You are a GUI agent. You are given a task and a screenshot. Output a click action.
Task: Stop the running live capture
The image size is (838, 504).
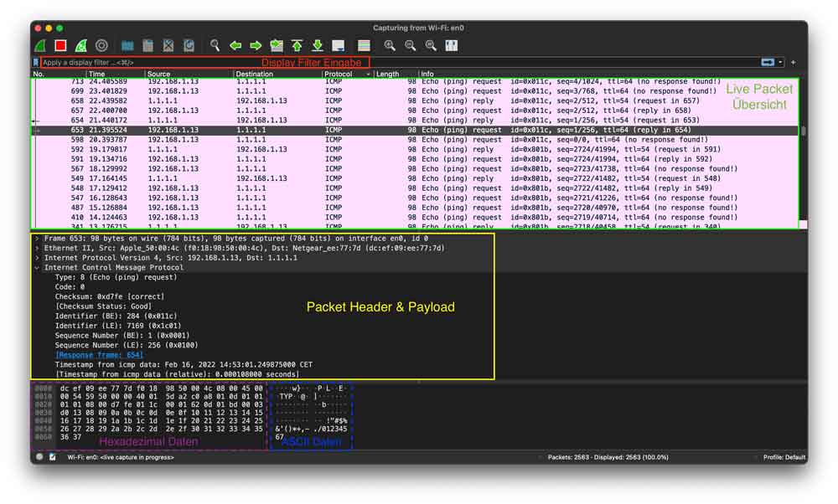tap(59, 46)
